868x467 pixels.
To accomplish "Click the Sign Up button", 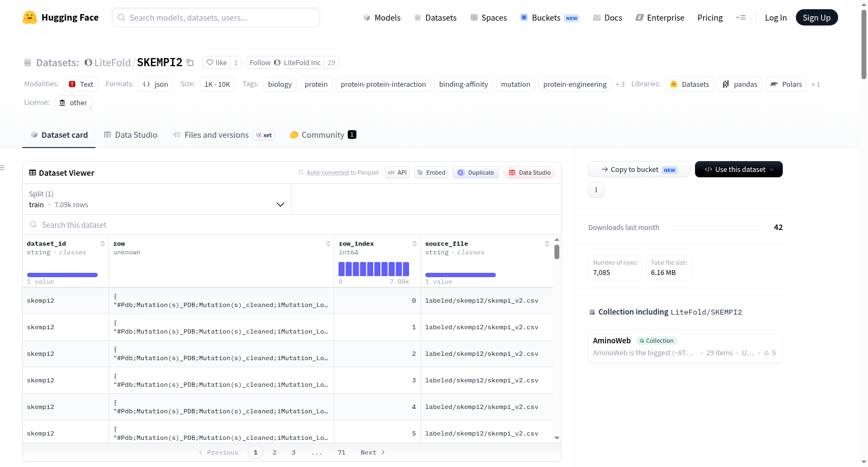I will click(x=816, y=17).
